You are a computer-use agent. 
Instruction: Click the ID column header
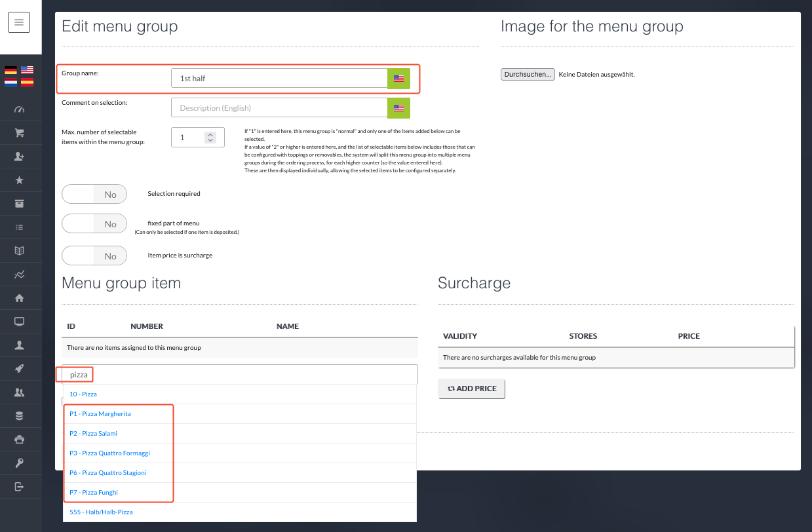pyautogui.click(x=71, y=326)
